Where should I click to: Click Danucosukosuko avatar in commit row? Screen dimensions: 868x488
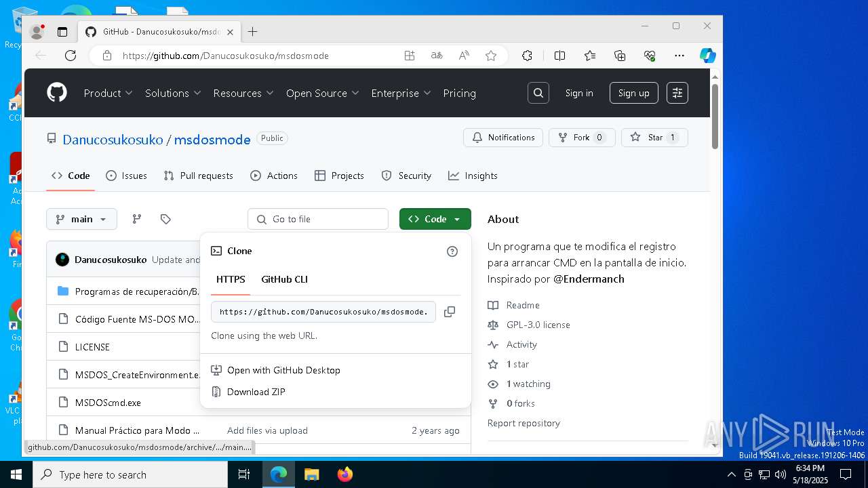click(62, 260)
